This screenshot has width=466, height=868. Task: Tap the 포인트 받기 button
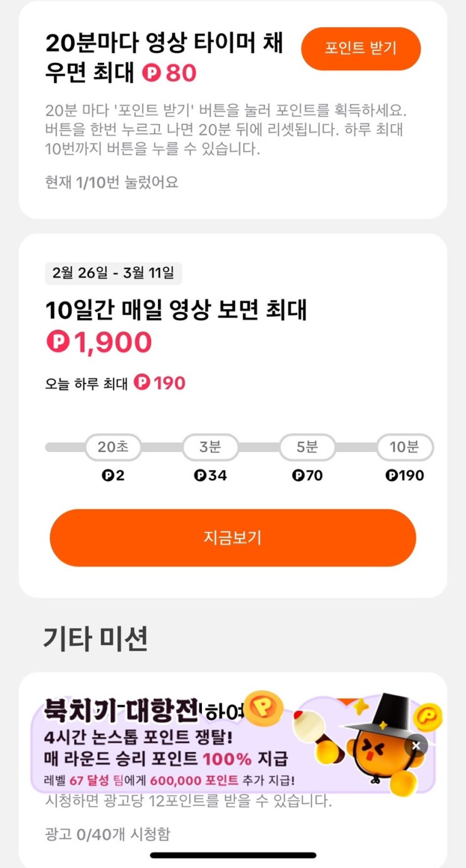pos(361,48)
